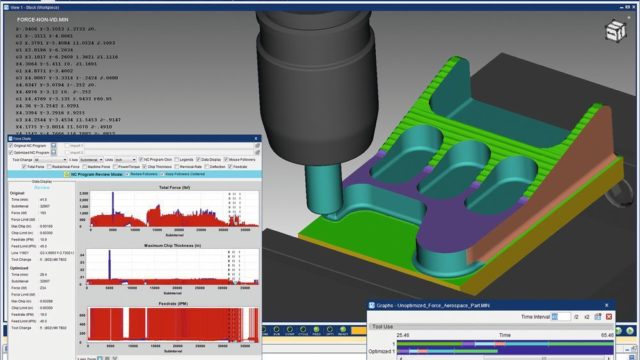
Task: Click the /2 time interval button
Action: (576, 317)
